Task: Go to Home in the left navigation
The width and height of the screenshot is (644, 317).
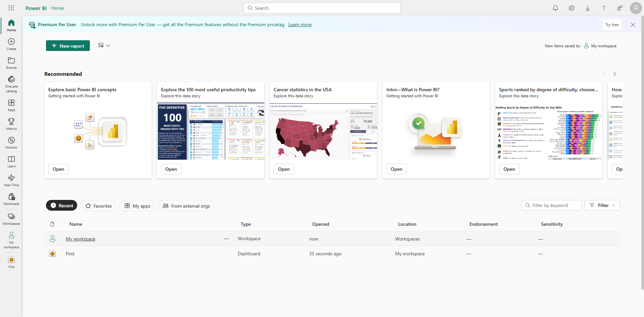Action: coord(11,25)
